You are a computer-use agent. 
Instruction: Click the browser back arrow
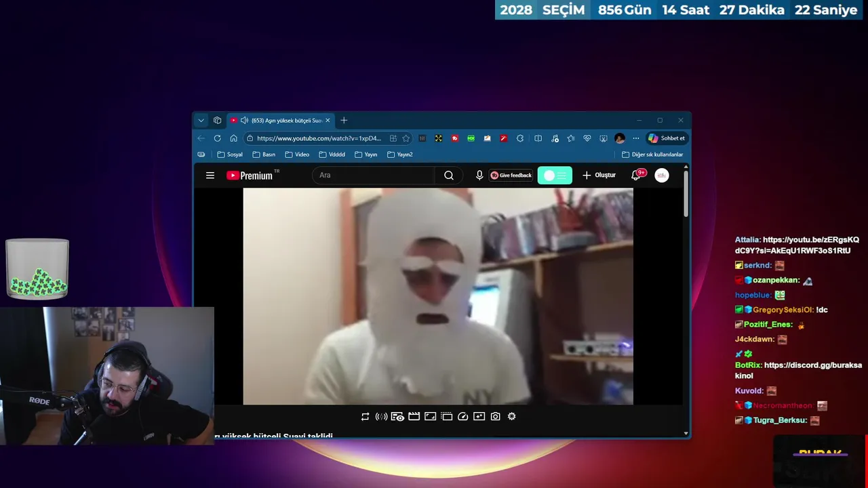pos(201,138)
